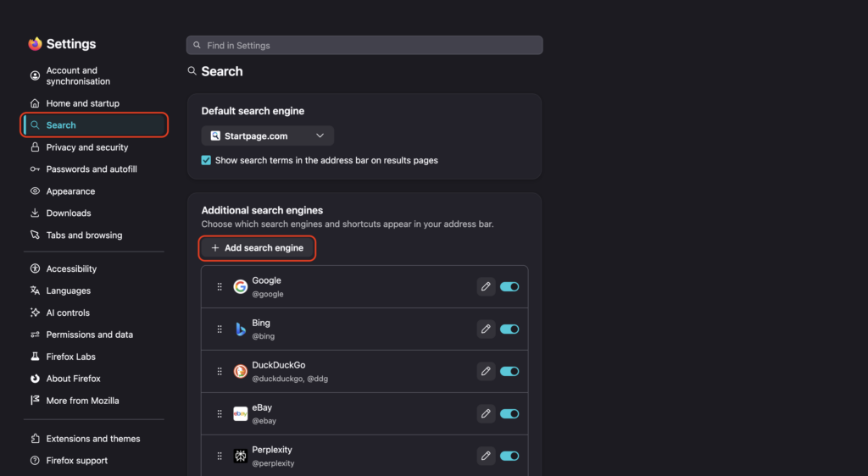Viewport: 868px width, 476px height.
Task: Switch off the eBay search engine toggle
Action: [x=509, y=413]
